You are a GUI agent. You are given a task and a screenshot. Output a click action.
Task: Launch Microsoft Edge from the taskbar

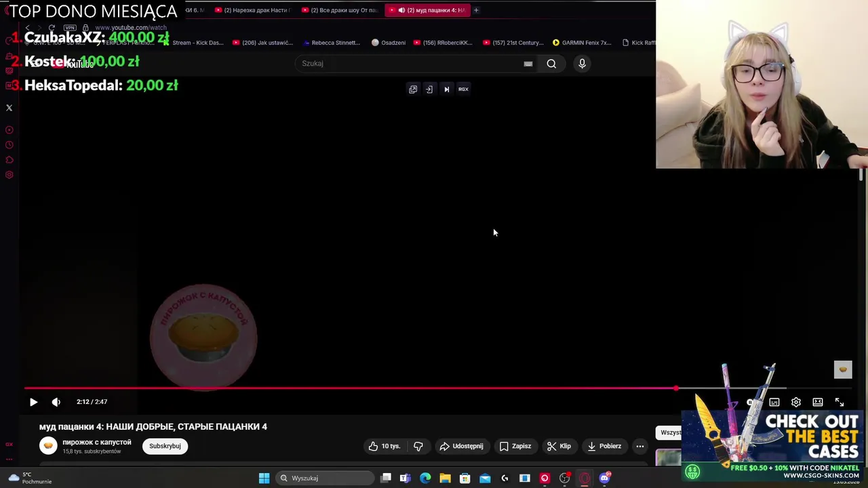pos(425,478)
